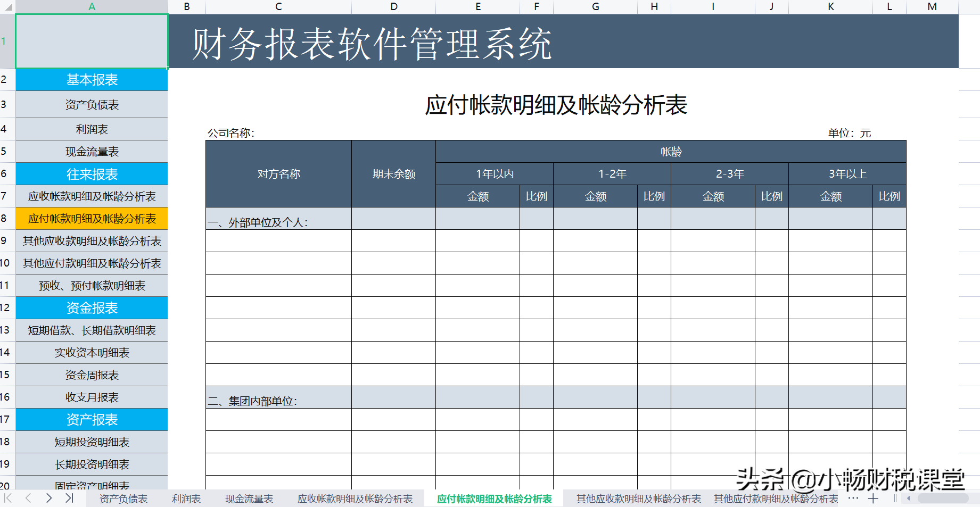Select column D by clicking its header
Image resolution: width=980 pixels, height=507 pixels.
coord(393,6)
